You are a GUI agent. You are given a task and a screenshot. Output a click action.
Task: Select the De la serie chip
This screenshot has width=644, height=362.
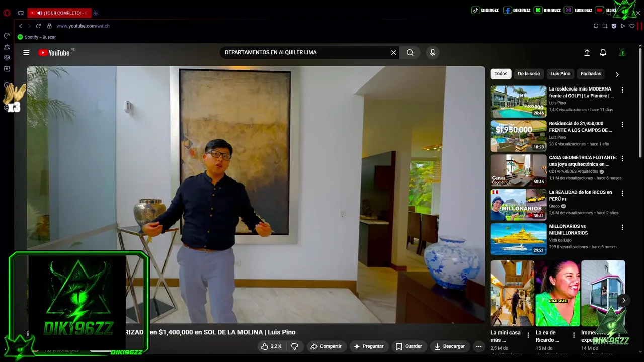click(x=529, y=74)
